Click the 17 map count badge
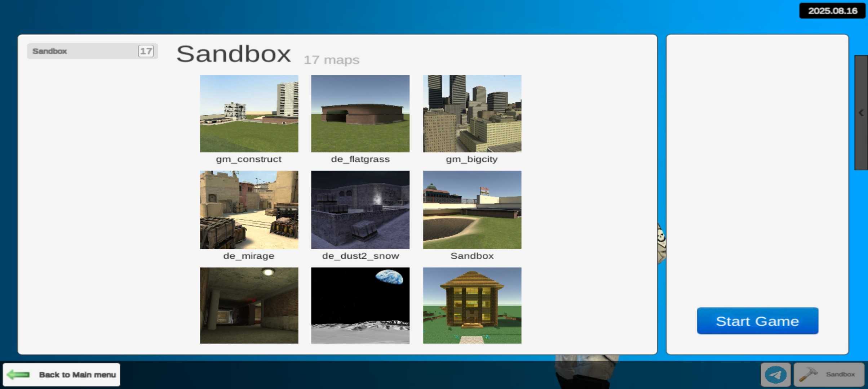 click(146, 51)
